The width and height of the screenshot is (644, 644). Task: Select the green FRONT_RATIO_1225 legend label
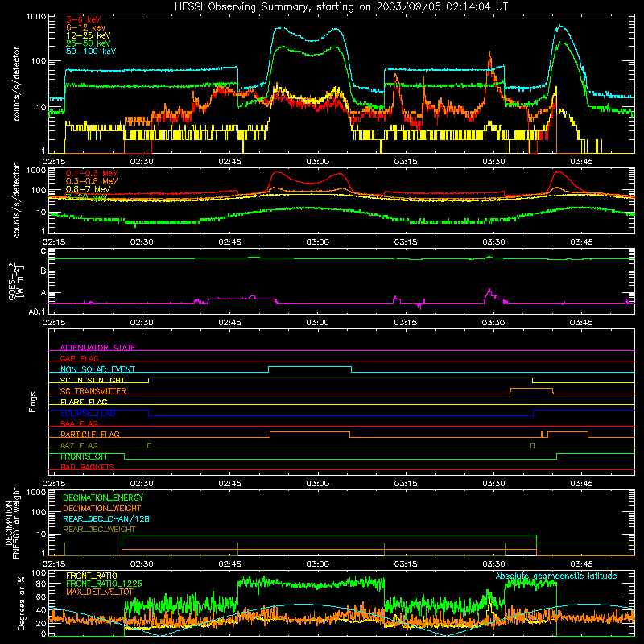[x=104, y=584]
